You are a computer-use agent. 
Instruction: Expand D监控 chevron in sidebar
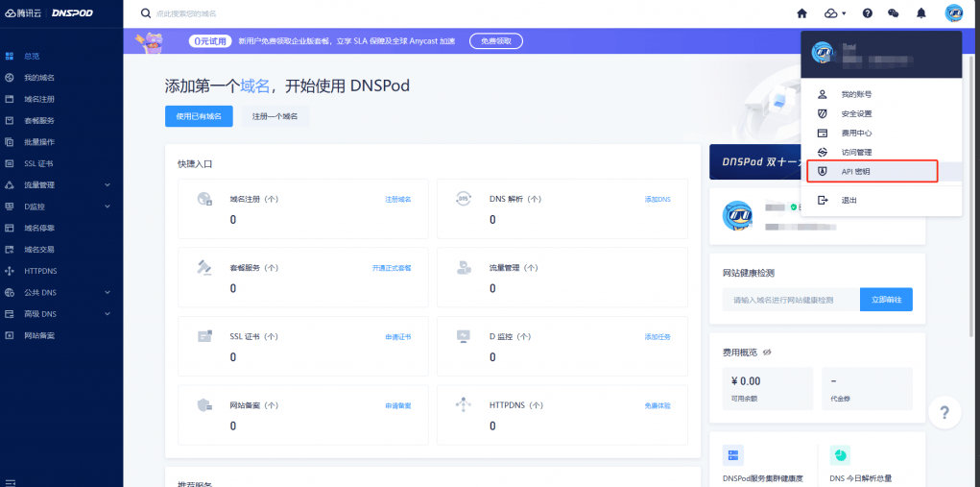coord(108,207)
